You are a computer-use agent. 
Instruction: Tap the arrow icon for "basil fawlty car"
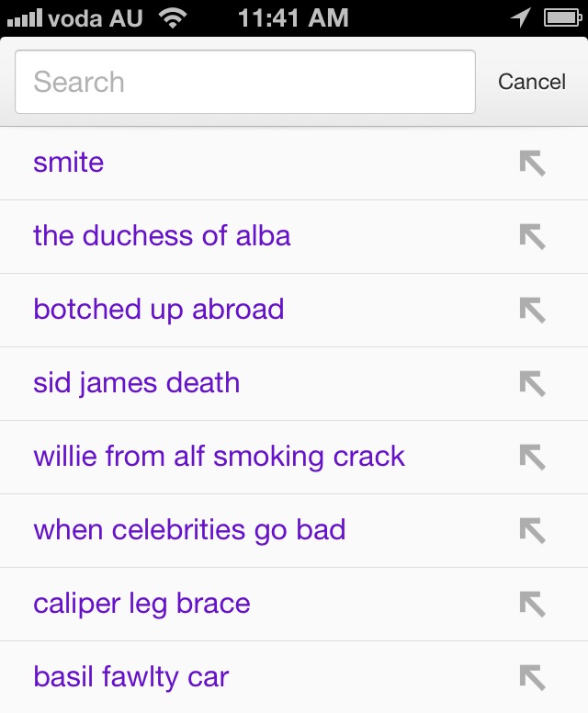click(x=533, y=677)
